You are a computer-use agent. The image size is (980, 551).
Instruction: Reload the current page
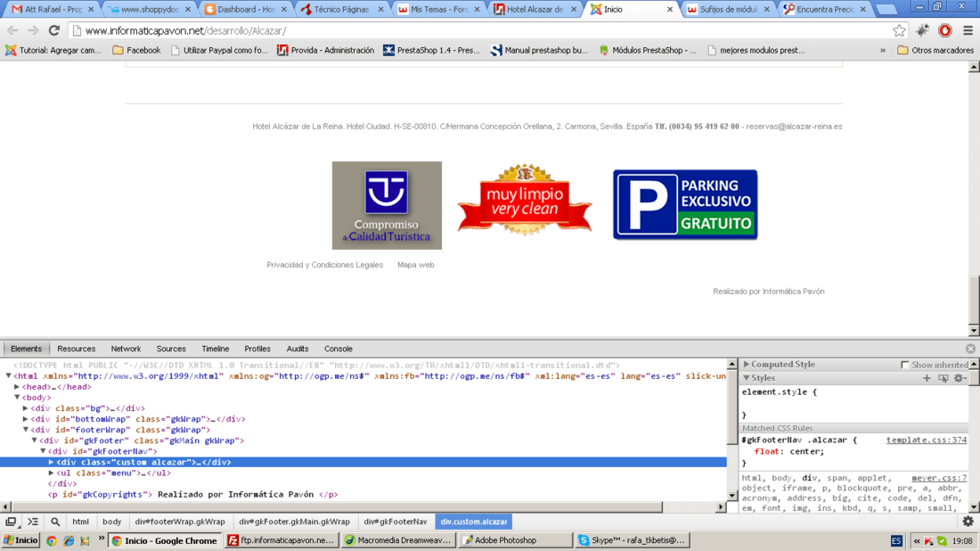click(54, 30)
